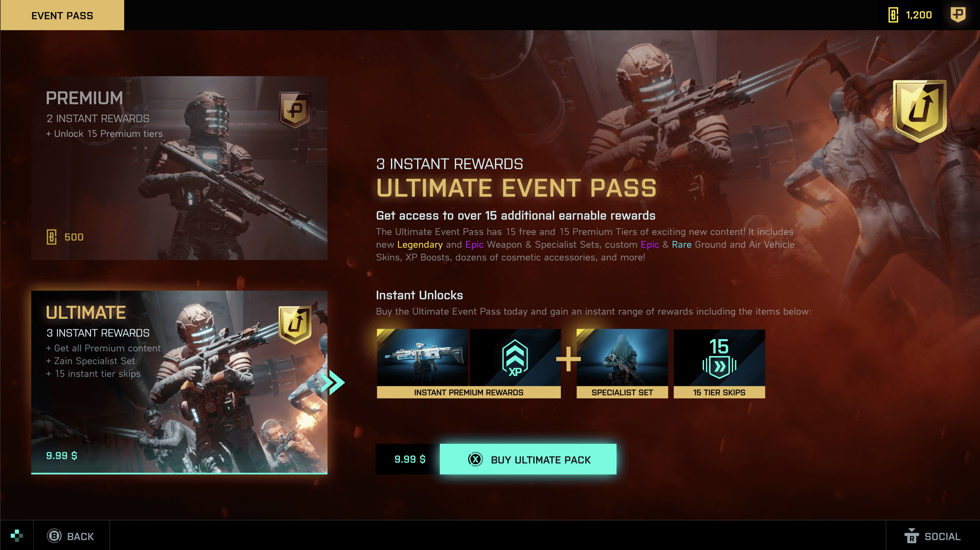The image size is (980, 550).
Task: Click the premium currency shield icon top right
Action: [958, 15]
